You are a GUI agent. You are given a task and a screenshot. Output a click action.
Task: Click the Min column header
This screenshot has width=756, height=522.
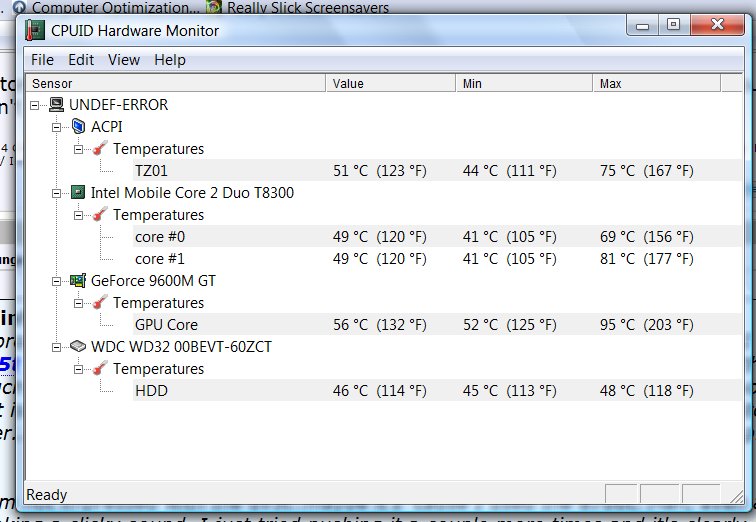[524, 83]
